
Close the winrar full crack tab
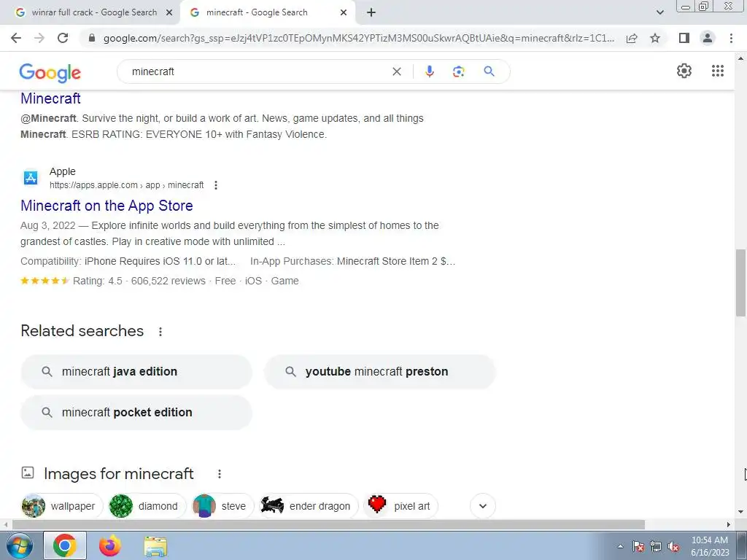tap(169, 12)
